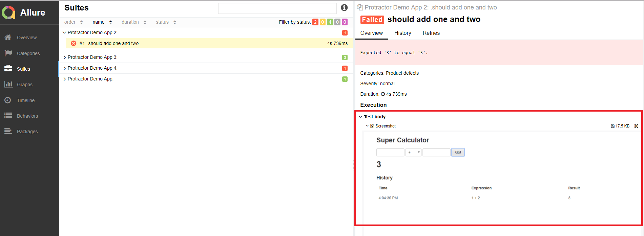Screen dimensions: 644x236
Task: Sort suites by duration
Action: click(x=130, y=22)
